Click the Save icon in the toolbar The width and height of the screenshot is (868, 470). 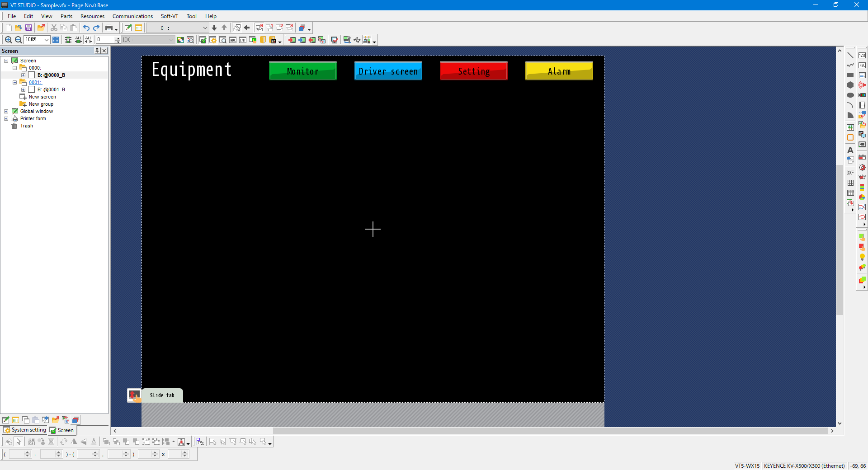tap(28, 28)
